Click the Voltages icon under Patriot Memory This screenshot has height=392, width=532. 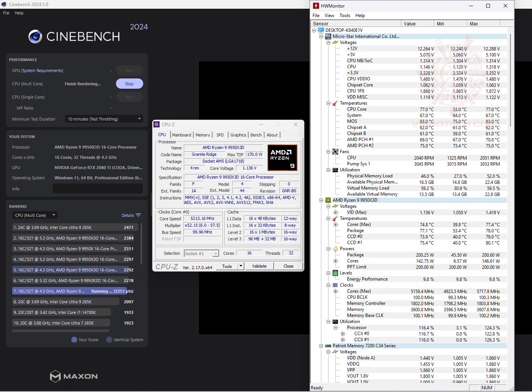click(x=335, y=352)
